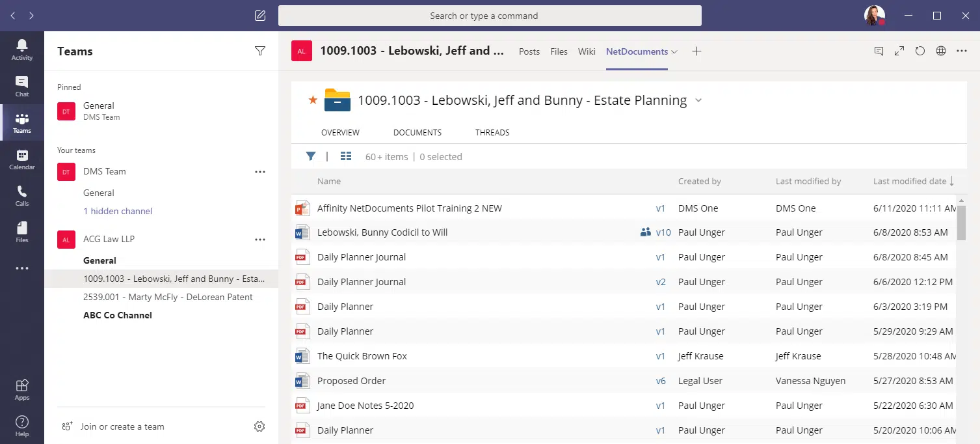Sort by Created by column header

click(x=700, y=181)
